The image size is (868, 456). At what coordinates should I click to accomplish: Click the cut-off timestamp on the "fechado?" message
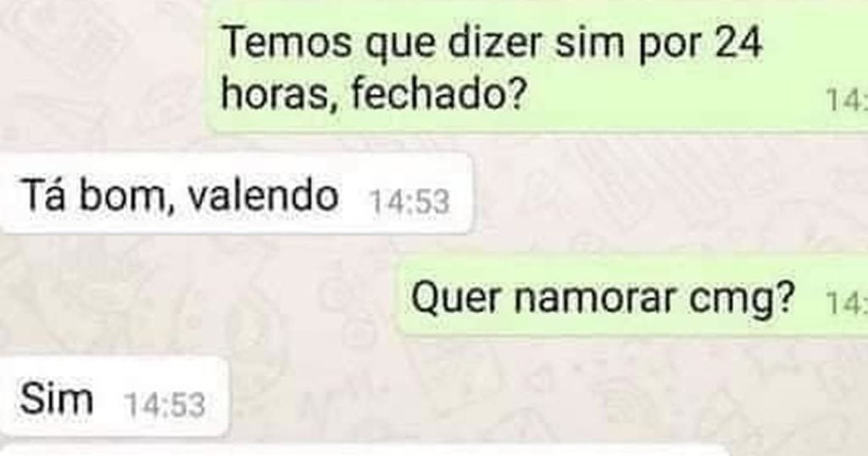pyautogui.click(x=846, y=101)
